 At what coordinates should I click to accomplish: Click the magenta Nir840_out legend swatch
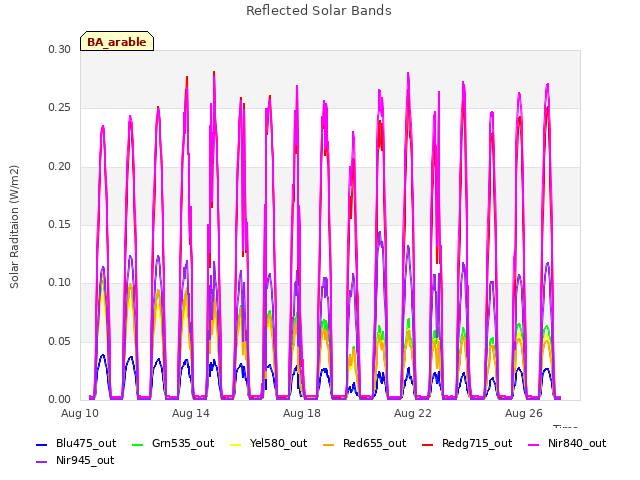533,444
